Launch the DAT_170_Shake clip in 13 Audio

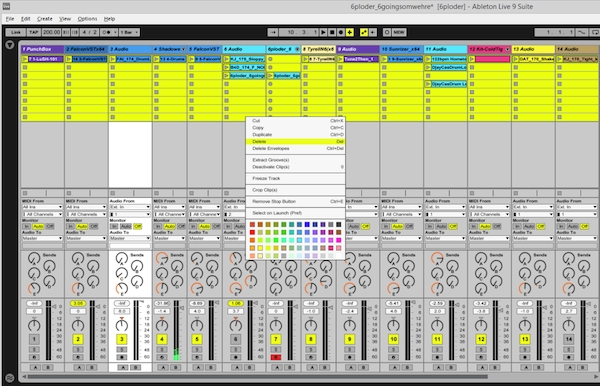pyautogui.click(x=516, y=59)
